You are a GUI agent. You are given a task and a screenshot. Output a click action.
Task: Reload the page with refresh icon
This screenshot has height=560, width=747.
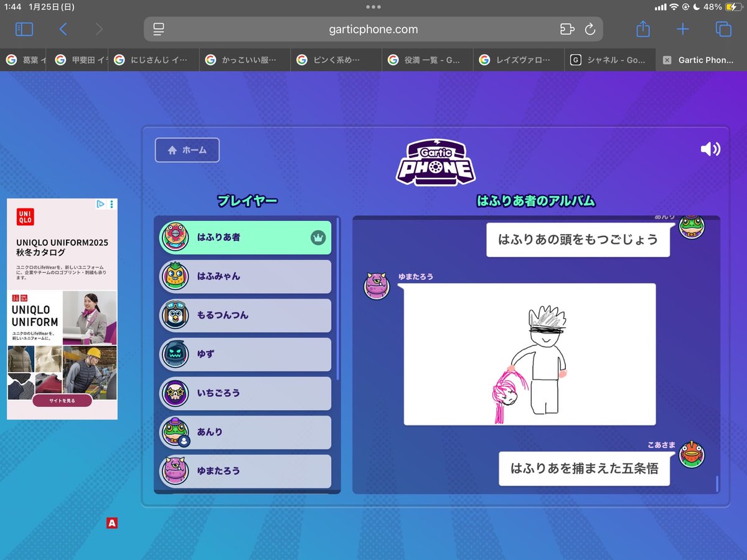point(590,29)
